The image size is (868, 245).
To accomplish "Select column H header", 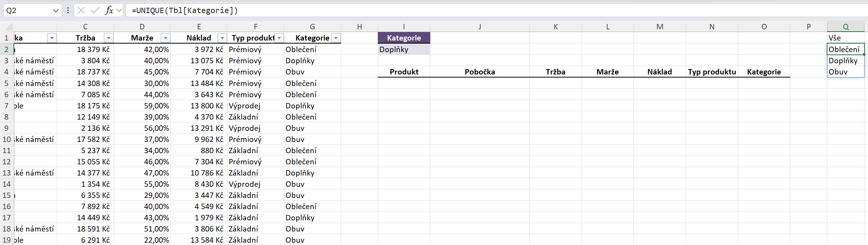I will pos(359,27).
